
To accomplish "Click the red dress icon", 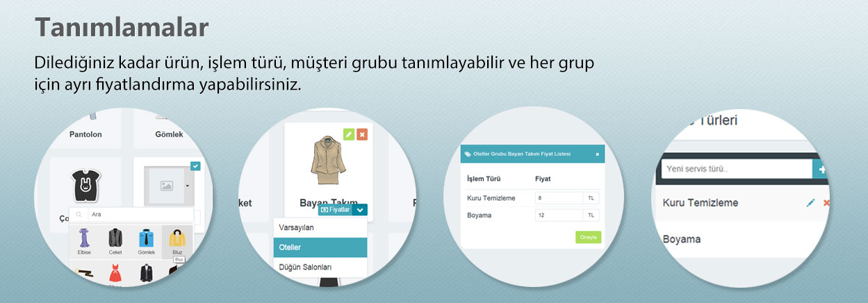I will tap(115, 274).
